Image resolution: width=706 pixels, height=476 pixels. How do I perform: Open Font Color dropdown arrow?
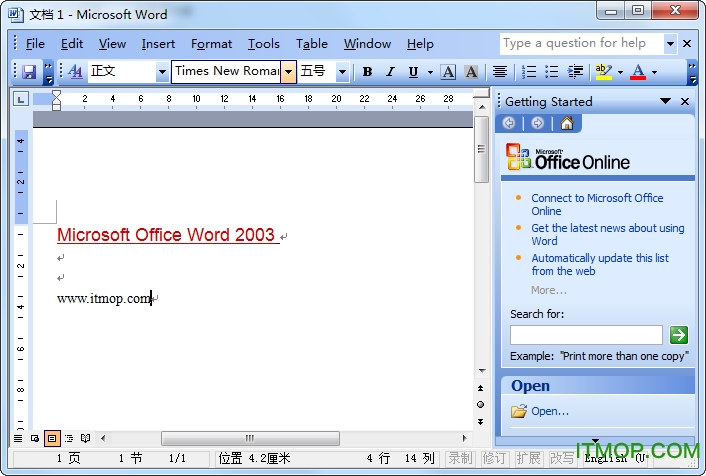tap(654, 72)
